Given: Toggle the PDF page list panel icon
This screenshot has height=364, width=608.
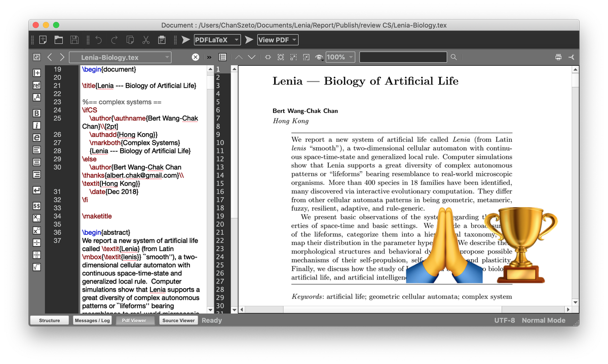Looking at the screenshot, I should click(x=222, y=57).
